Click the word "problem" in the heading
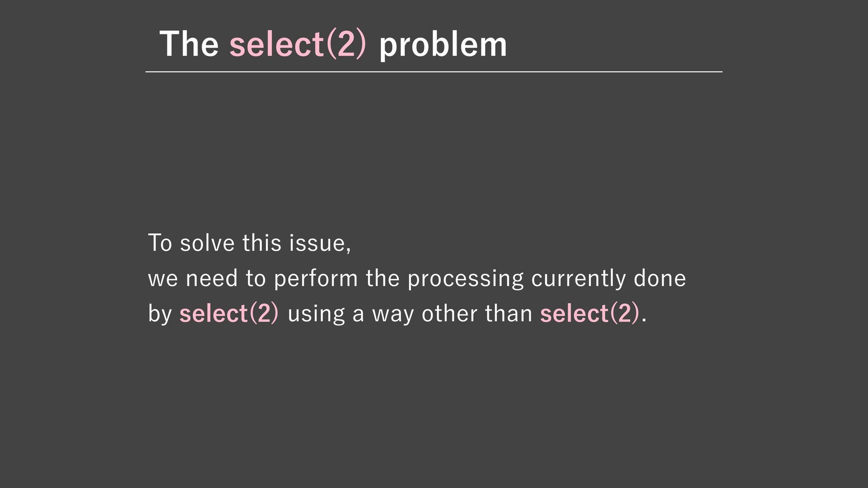This screenshot has width=868, height=488. 443,45
